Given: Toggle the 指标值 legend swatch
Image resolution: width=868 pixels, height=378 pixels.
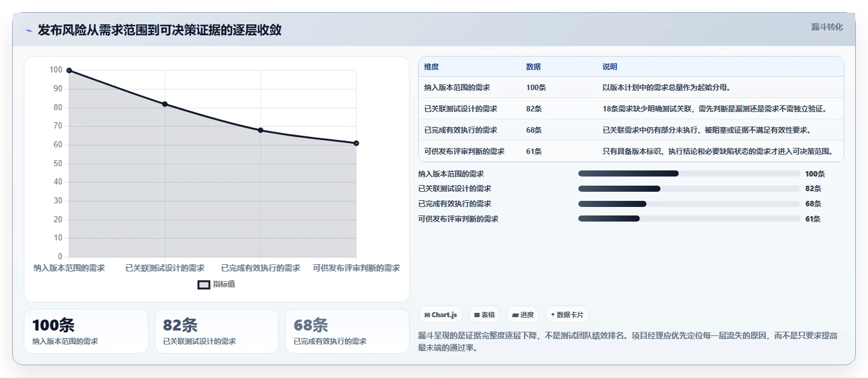Looking at the screenshot, I should tap(204, 284).
